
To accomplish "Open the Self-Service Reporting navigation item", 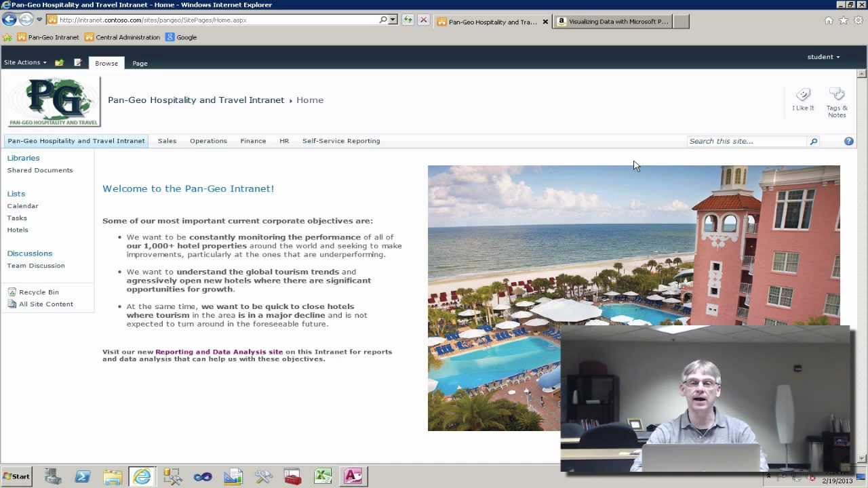I will point(341,141).
